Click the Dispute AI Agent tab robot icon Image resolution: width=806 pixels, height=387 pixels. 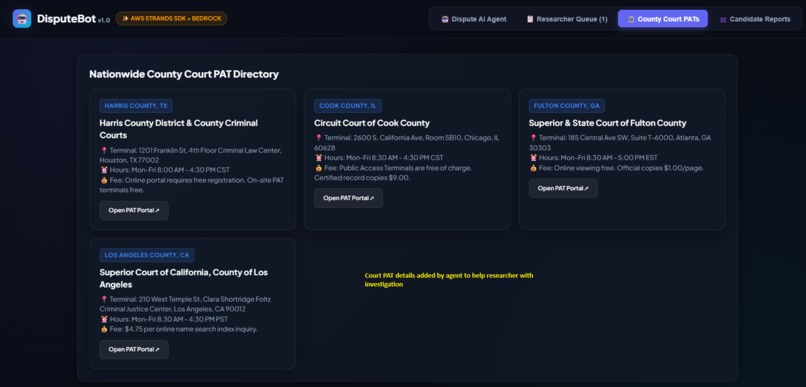445,20
